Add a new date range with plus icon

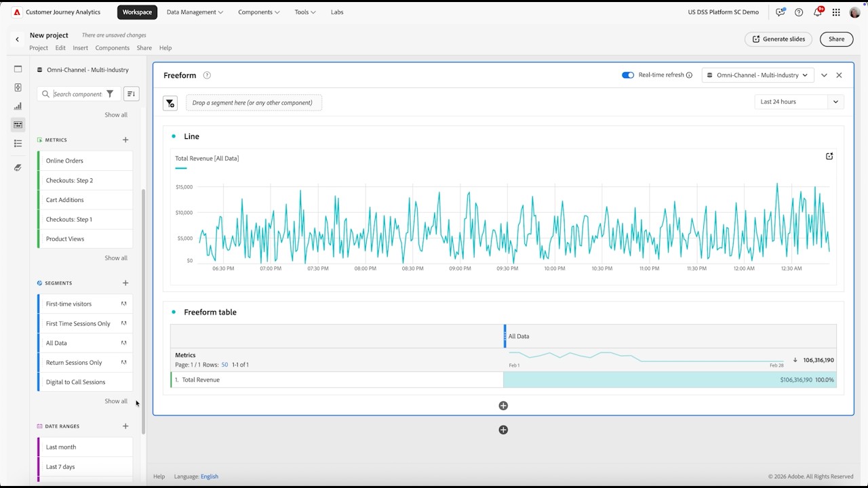click(125, 426)
